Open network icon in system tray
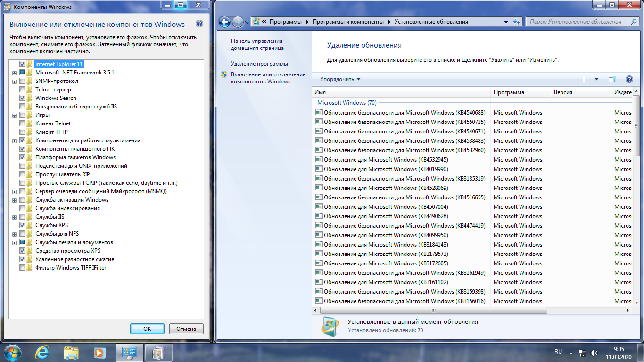Image resolution: width=644 pixels, height=362 pixels. (583, 353)
